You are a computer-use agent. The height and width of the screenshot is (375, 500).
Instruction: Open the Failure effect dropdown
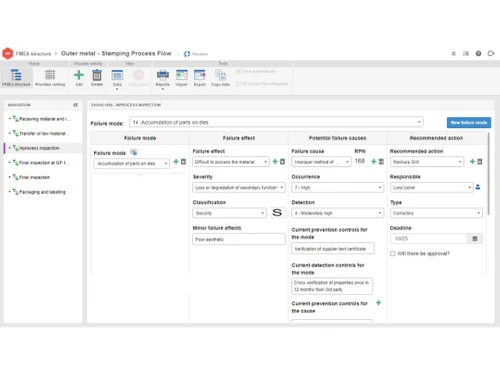231,162
